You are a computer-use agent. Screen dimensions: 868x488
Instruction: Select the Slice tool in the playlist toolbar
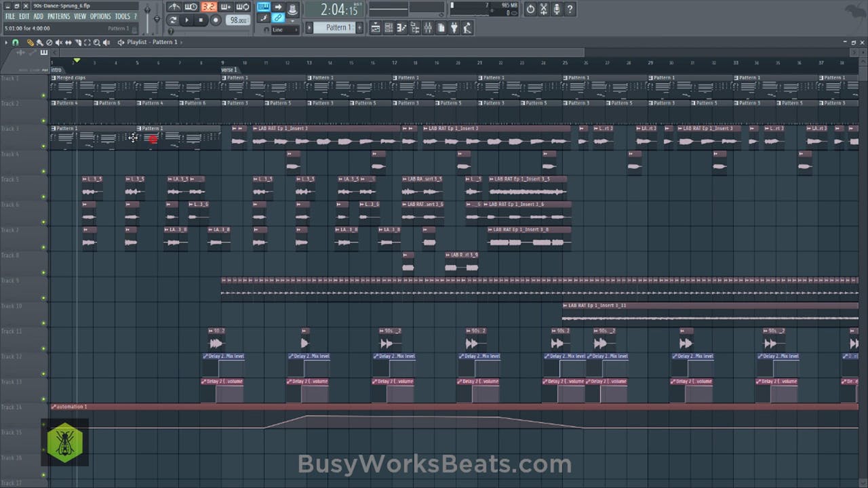click(x=79, y=42)
